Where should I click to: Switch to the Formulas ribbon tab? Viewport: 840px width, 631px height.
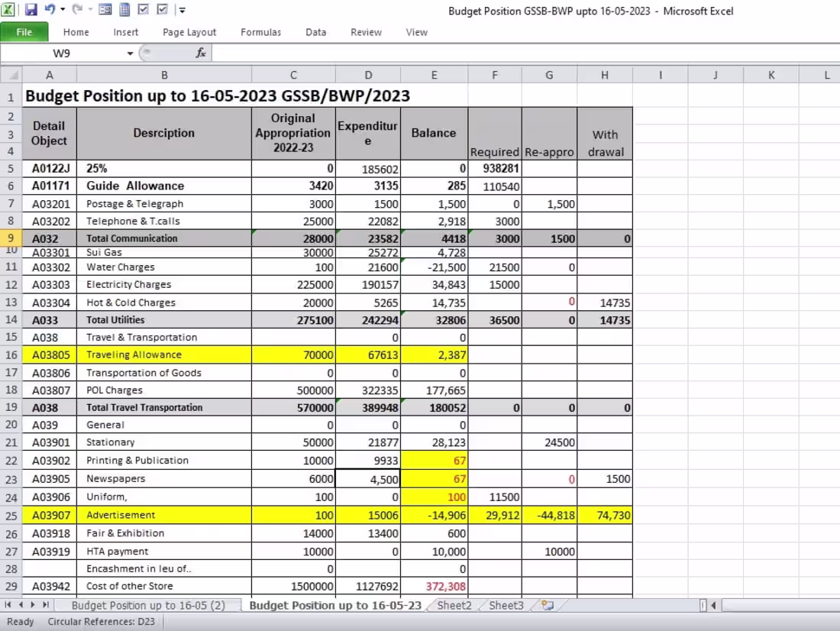click(x=260, y=32)
